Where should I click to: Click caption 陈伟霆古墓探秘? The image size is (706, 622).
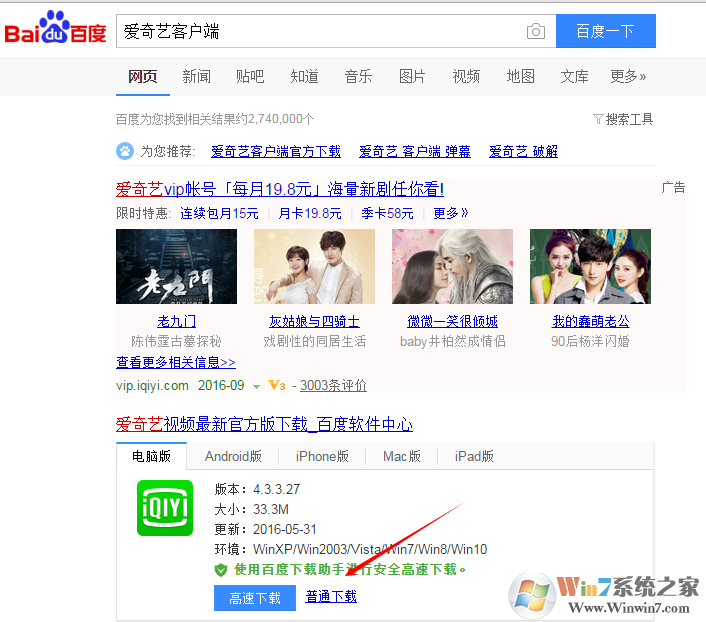tap(176, 341)
